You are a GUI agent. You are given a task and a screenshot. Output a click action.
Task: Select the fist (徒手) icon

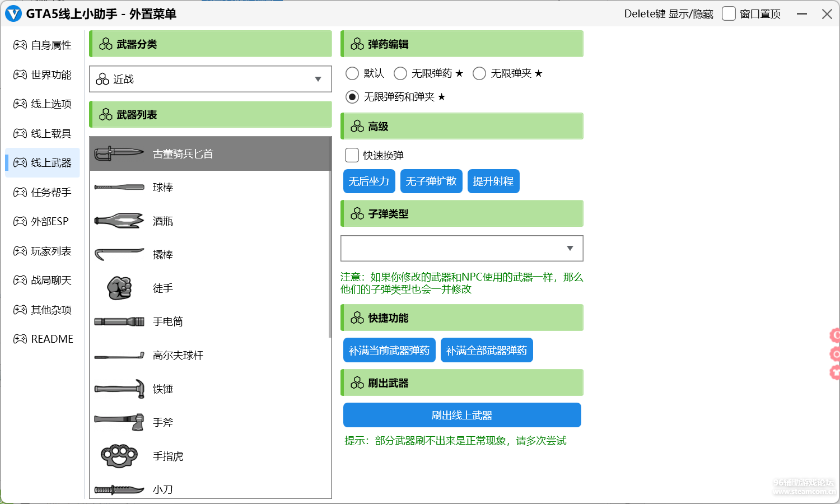tap(119, 288)
